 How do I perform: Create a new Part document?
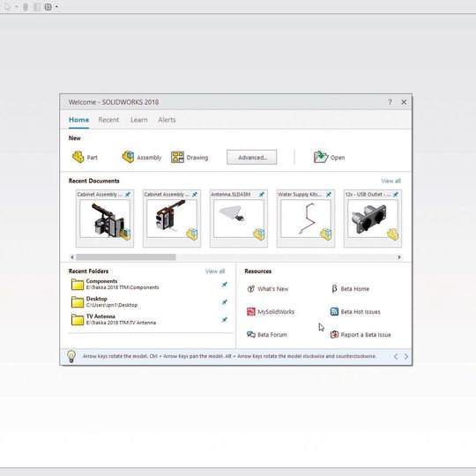tap(85, 157)
